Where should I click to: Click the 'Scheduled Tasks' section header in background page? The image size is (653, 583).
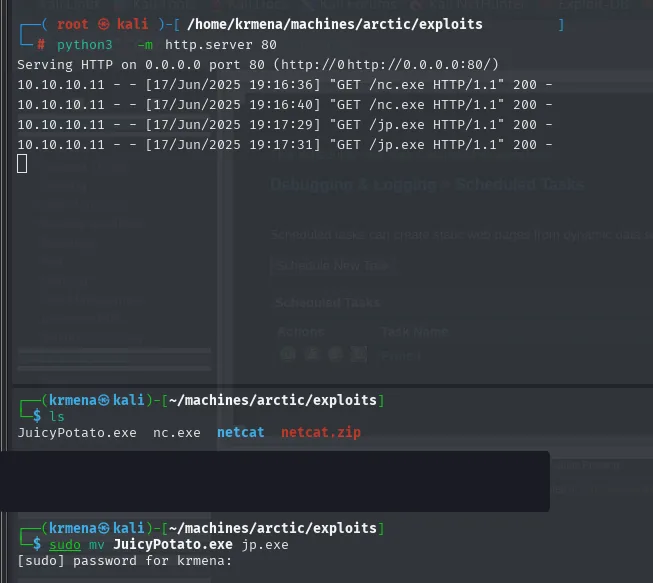(x=328, y=302)
